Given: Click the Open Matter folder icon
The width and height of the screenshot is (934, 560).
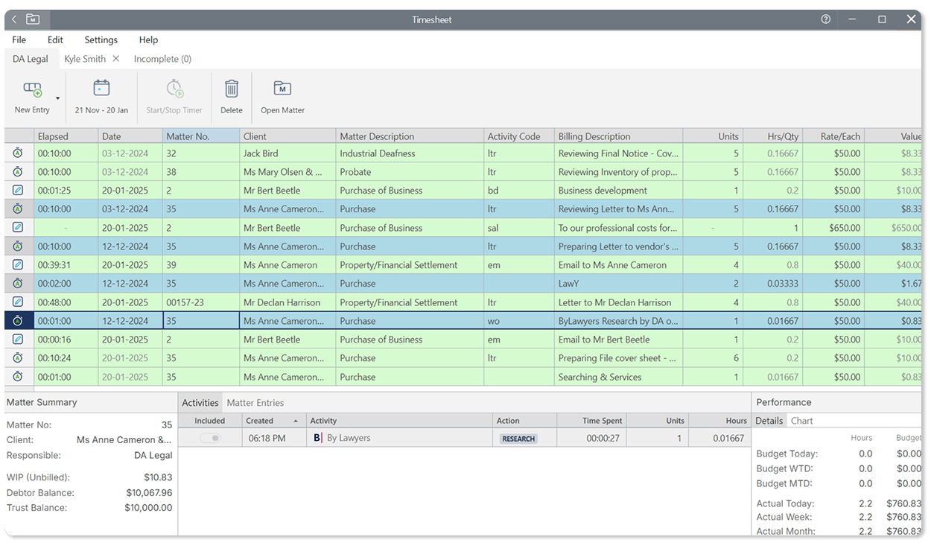Looking at the screenshot, I should pos(282,89).
